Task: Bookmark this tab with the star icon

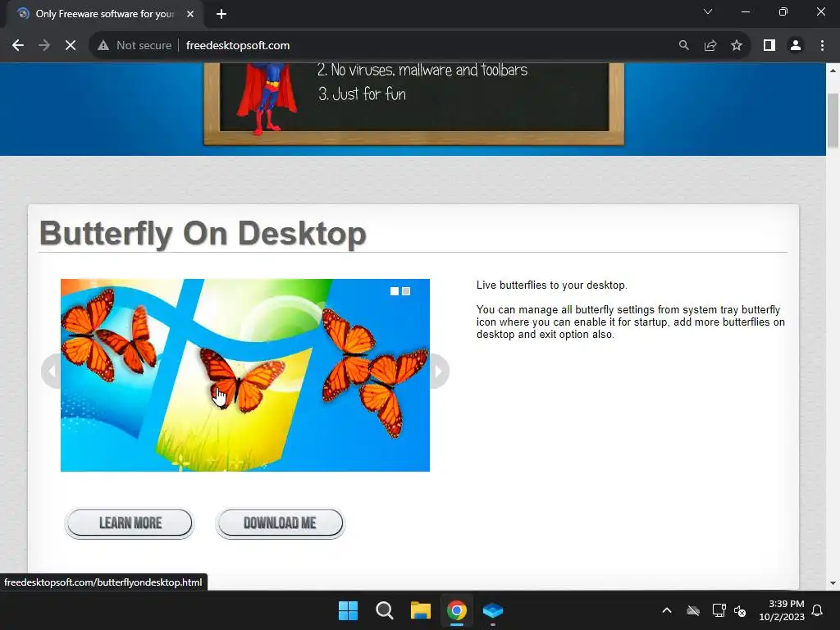Action: click(x=737, y=46)
